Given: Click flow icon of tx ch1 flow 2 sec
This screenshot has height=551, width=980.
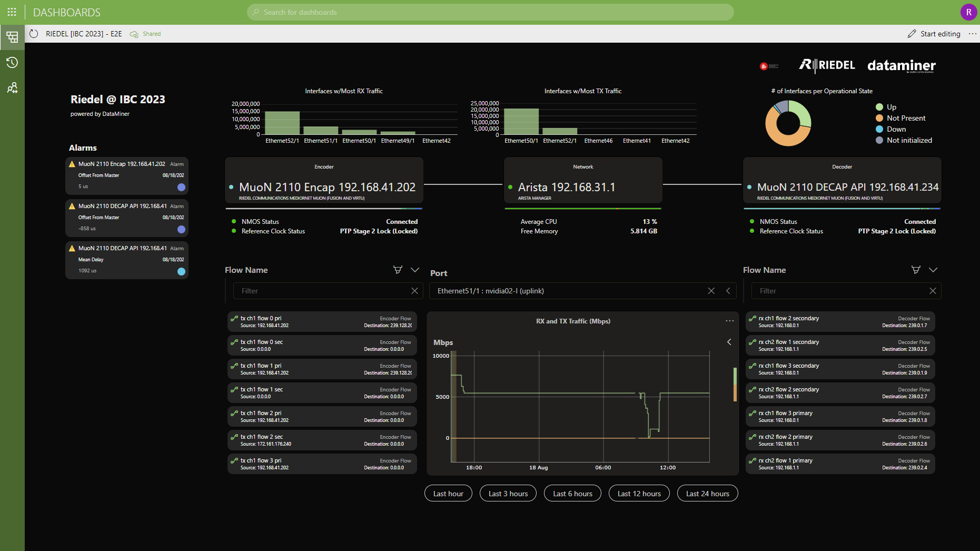Looking at the screenshot, I should (234, 437).
